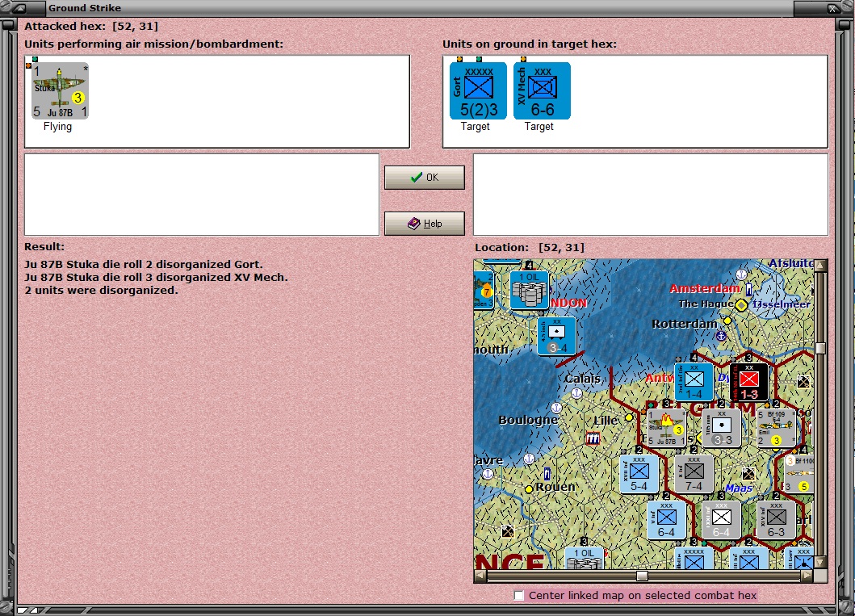Click the grey XIV Inf 6-3 unit
The height and width of the screenshot is (616, 855).
coord(777,520)
